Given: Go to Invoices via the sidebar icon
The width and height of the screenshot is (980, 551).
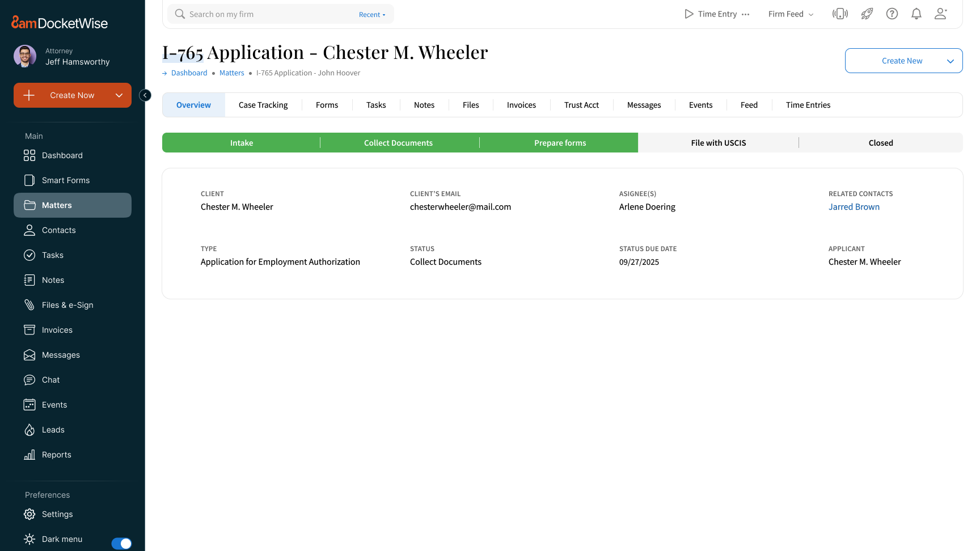Looking at the screenshot, I should 57,329.
